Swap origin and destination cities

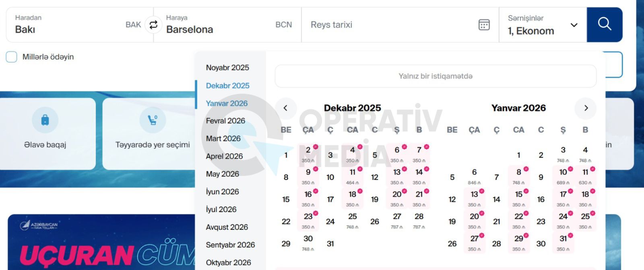pyautogui.click(x=153, y=25)
